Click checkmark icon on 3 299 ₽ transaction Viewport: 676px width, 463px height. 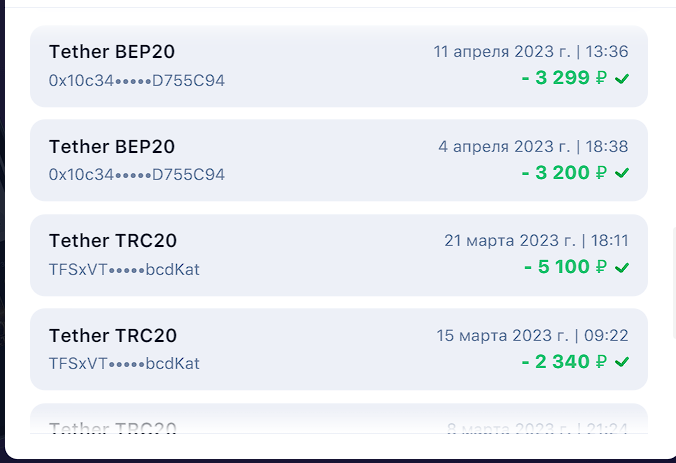tap(622, 78)
